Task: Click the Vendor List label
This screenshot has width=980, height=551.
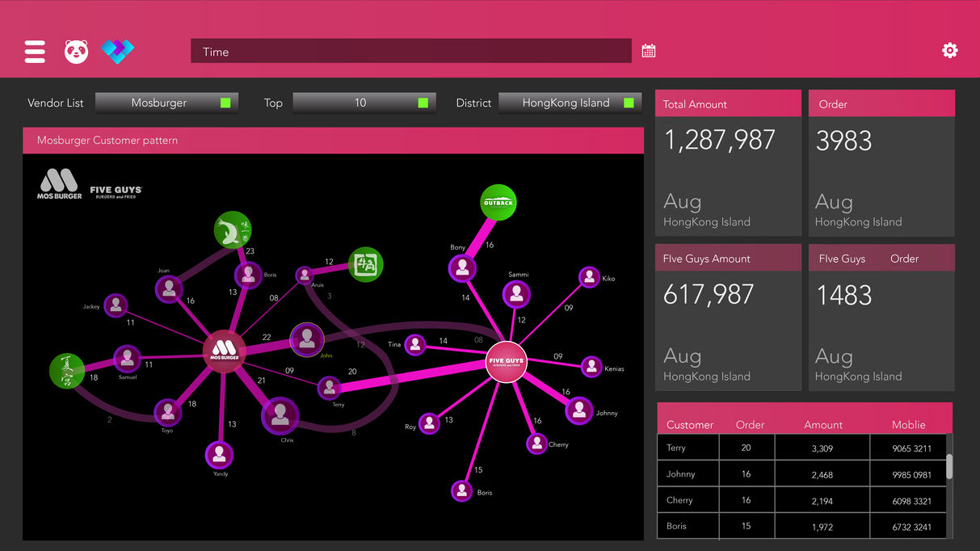Action: pyautogui.click(x=56, y=103)
